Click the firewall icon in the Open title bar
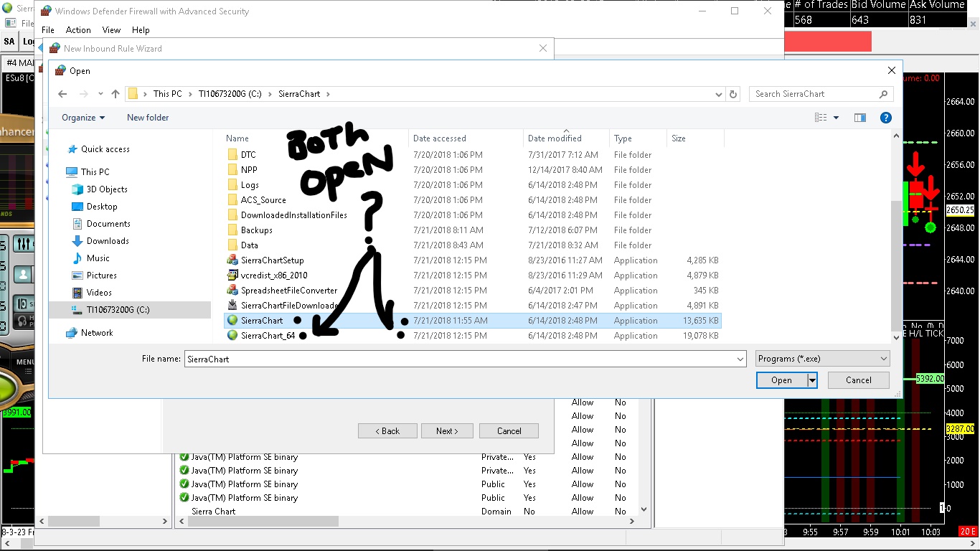Viewport: 980px width, 551px height. tap(60, 71)
